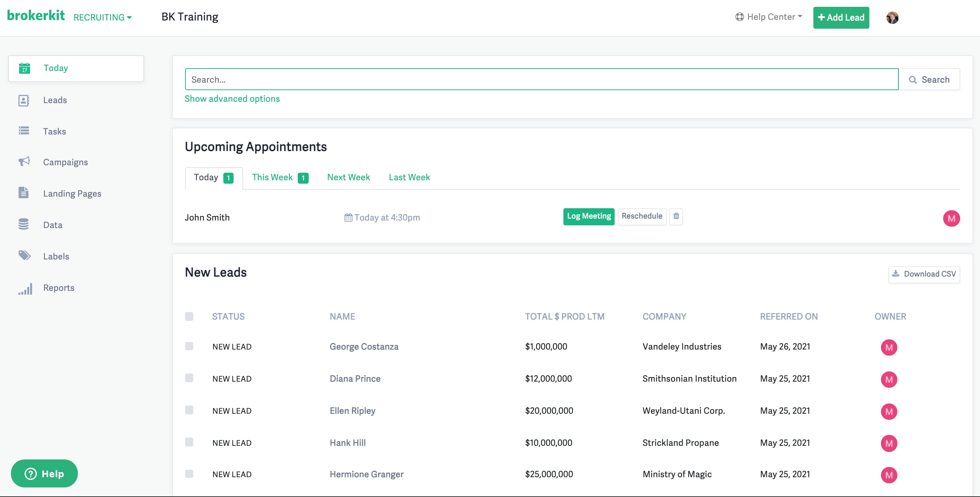Click the Smithsonian Institution company cell
Image resolution: width=980 pixels, height=497 pixels.
click(689, 379)
